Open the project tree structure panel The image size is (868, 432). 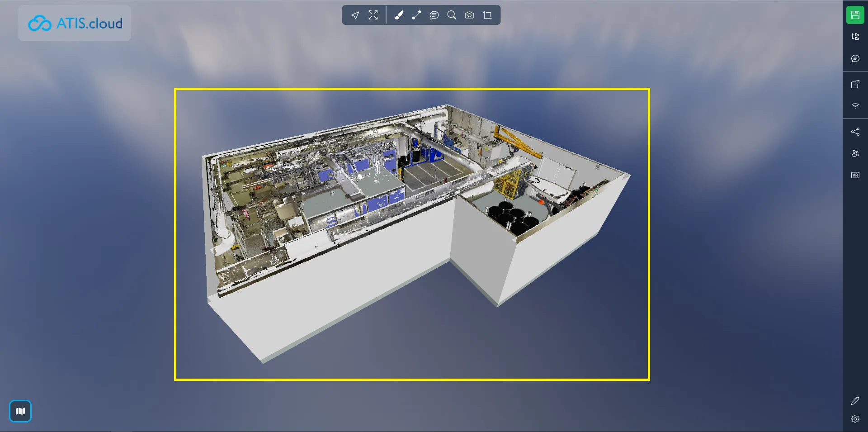[855, 37]
